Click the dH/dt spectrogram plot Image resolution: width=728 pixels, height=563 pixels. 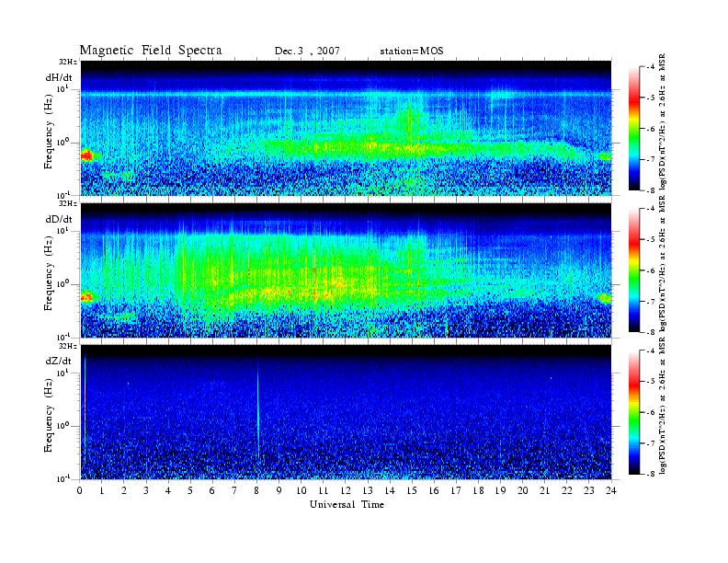(346, 128)
